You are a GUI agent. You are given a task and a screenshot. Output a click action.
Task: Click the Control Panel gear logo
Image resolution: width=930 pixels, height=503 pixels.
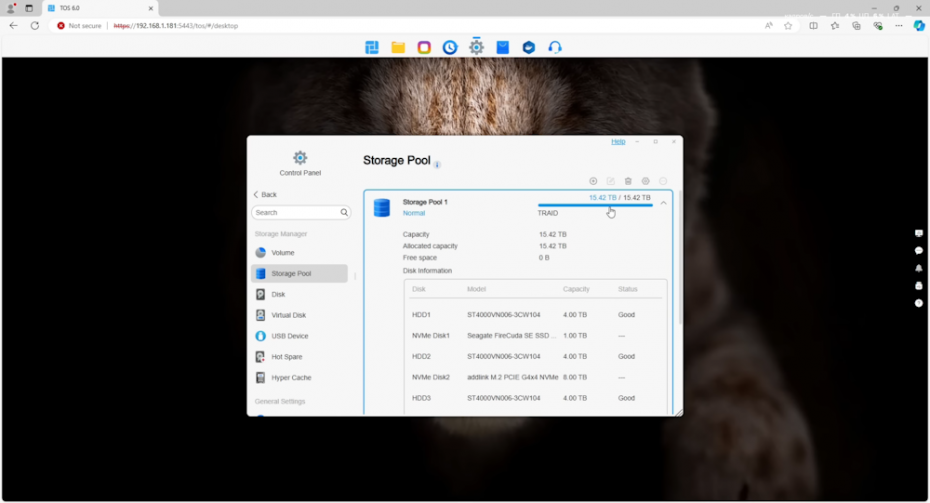(300, 158)
